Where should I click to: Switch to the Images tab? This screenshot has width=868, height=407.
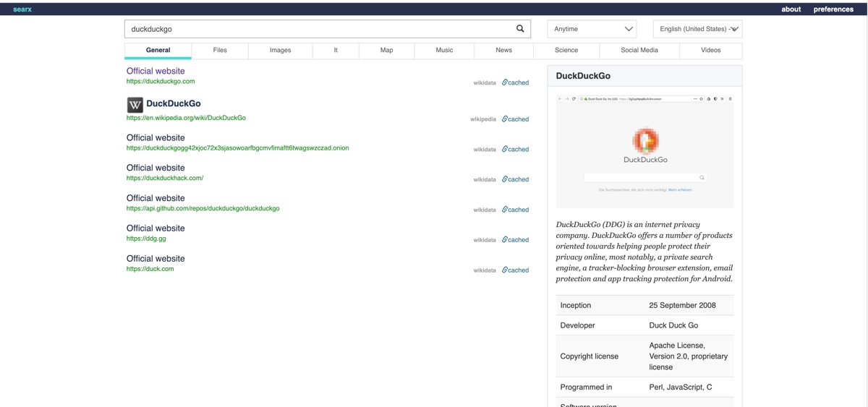(280, 51)
